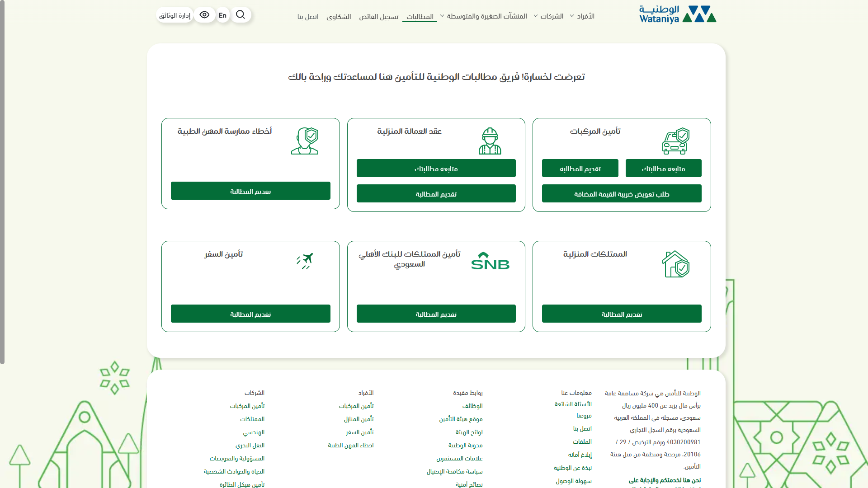Open تسجيل الفائض menu item
Viewport: 868px width, 488px height.
[x=379, y=17]
